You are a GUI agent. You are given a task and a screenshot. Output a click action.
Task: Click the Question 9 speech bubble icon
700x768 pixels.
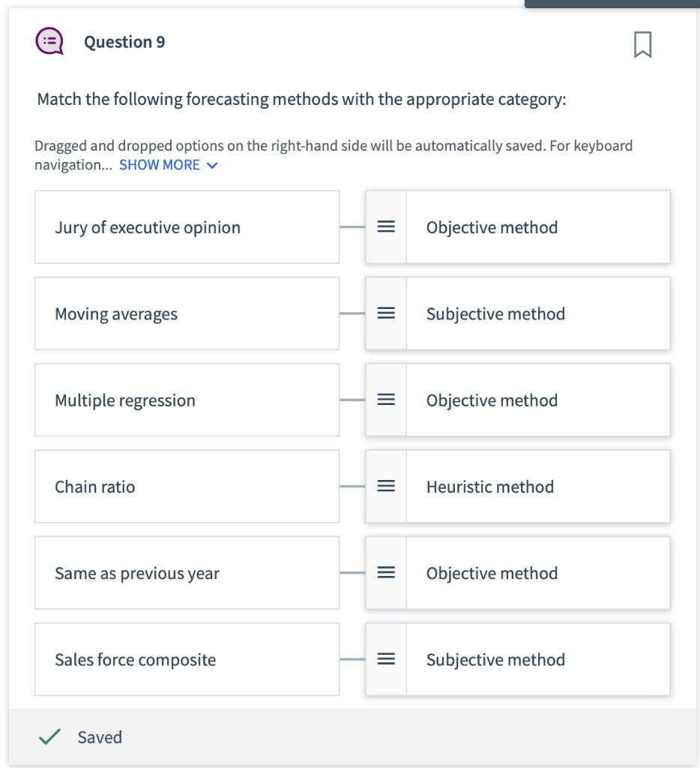pyautogui.click(x=49, y=41)
